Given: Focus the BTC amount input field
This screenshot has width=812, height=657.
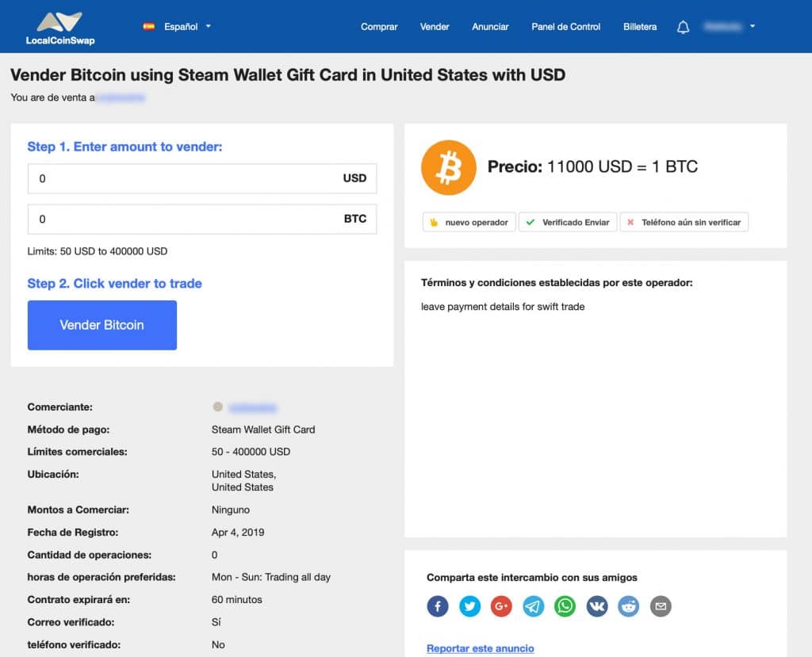Looking at the screenshot, I should pyautogui.click(x=202, y=219).
